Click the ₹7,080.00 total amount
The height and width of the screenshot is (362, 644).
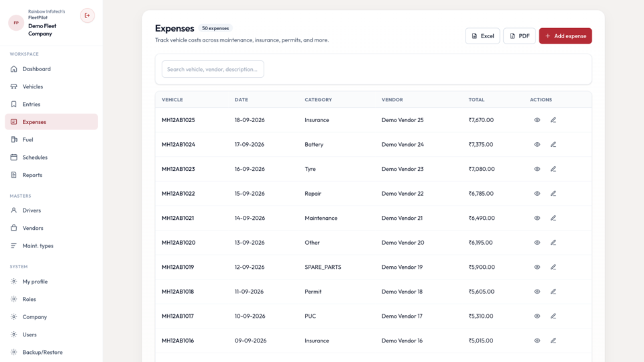click(x=482, y=169)
